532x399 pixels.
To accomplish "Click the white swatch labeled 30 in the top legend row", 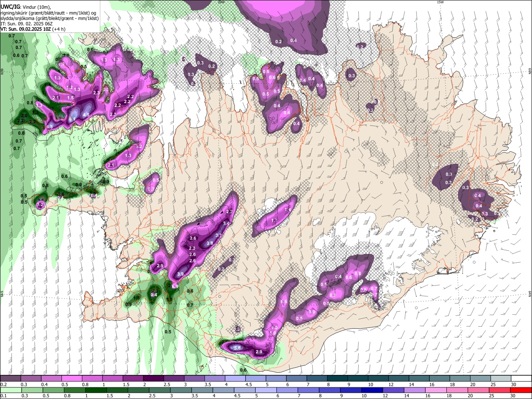I will pos(522,379).
